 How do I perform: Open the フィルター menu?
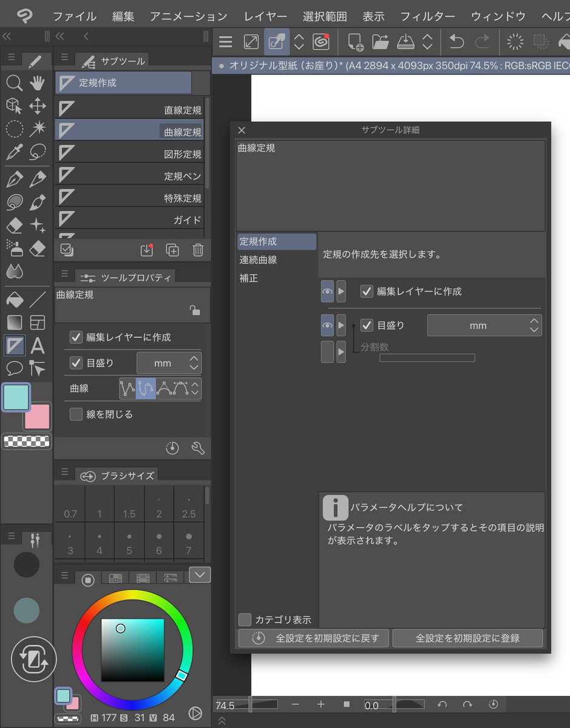pyautogui.click(x=428, y=16)
